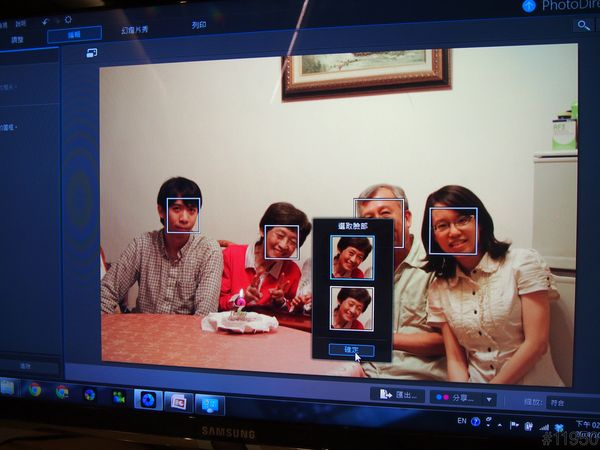Show hidden tray icons arrow
The width and height of the screenshot is (600, 450).
click(x=500, y=425)
